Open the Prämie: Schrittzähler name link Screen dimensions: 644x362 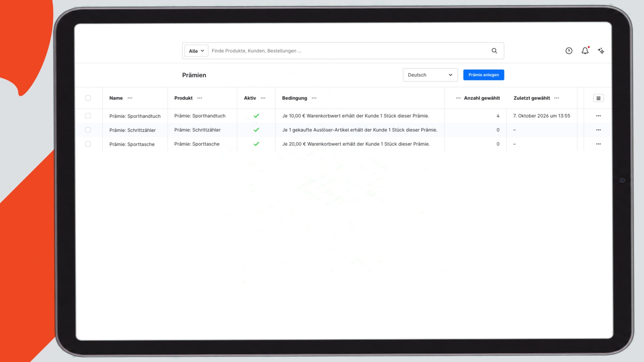(132, 130)
